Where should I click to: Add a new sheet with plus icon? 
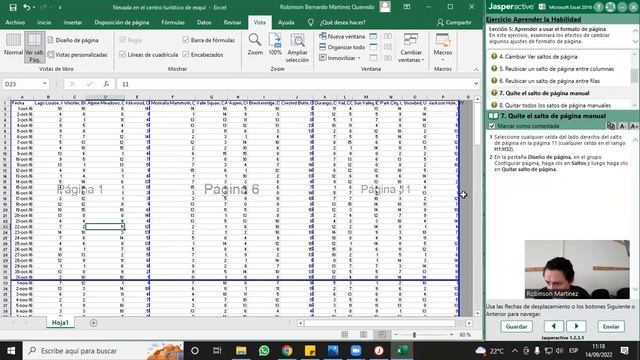(x=93, y=323)
